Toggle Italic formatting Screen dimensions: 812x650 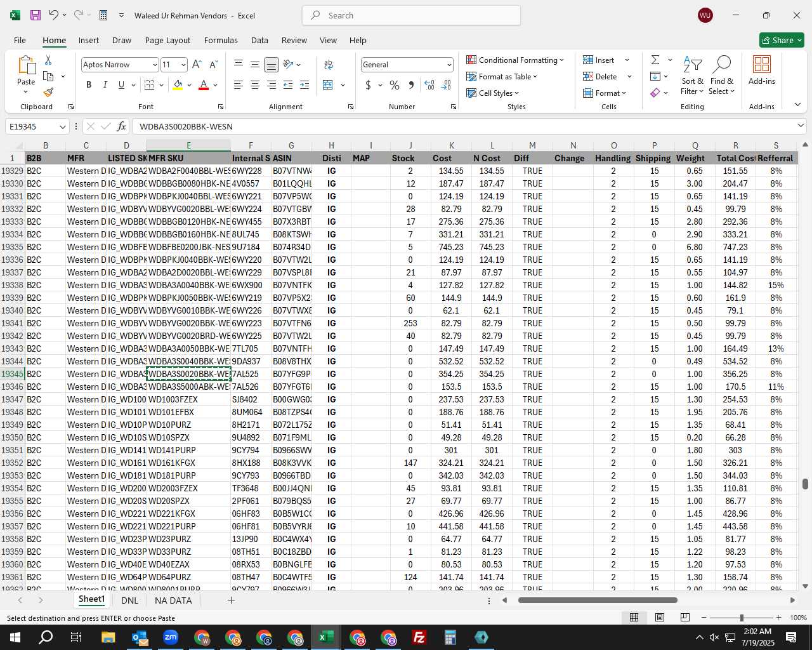click(105, 85)
